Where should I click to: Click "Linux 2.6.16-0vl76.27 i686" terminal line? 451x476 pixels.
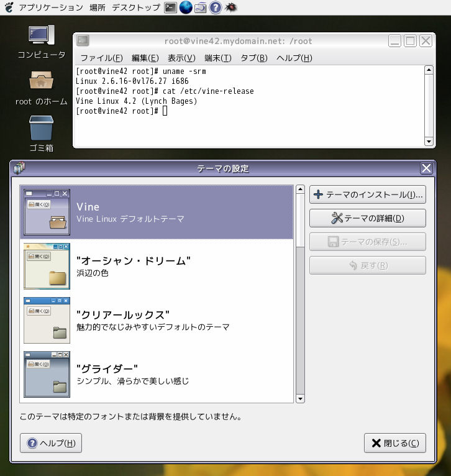132,81
